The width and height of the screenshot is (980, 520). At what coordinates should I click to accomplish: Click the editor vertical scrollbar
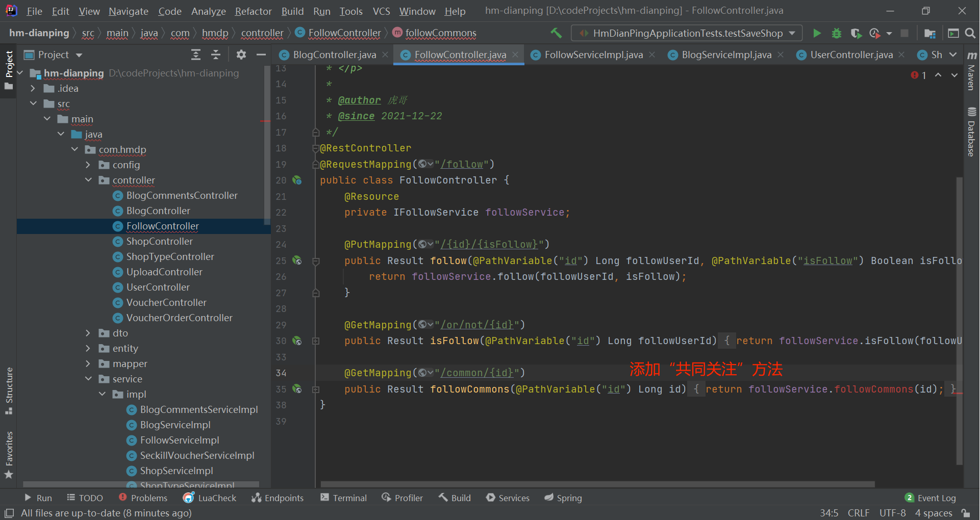coord(960,321)
